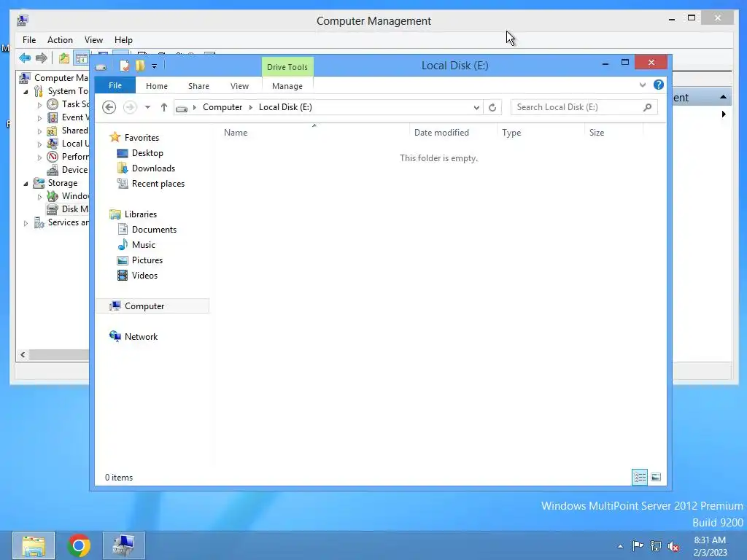
Task: Click the drive icon in Explorer title bar
Action: pos(101,66)
